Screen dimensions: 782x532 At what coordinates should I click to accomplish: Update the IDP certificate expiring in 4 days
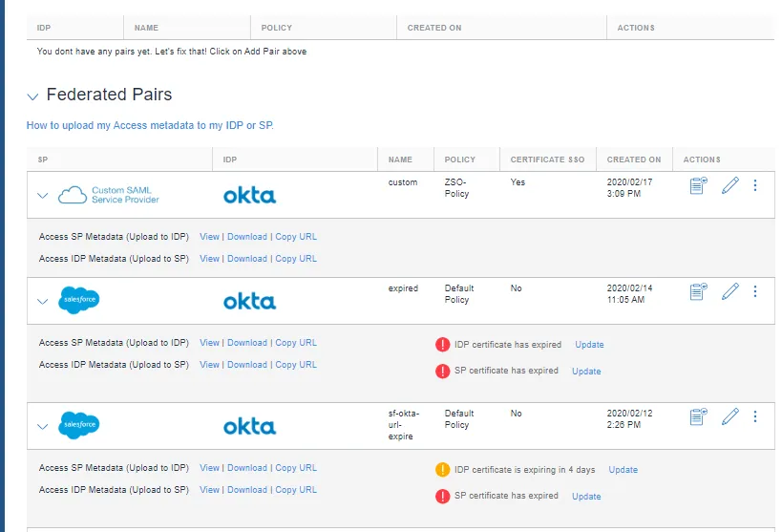pyautogui.click(x=623, y=470)
